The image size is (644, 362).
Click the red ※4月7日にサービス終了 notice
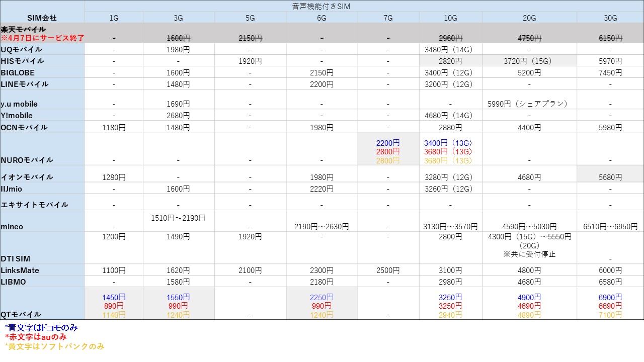[x=43, y=38]
